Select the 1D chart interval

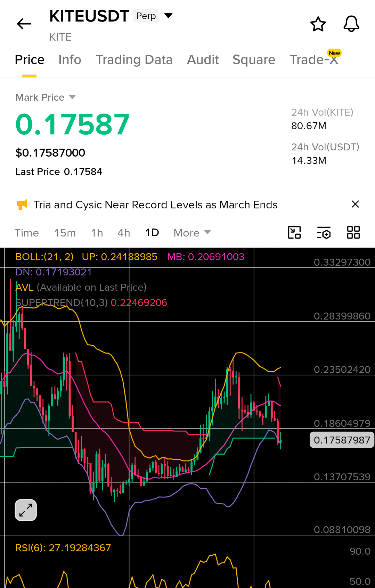pyautogui.click(x=152, y=233)
